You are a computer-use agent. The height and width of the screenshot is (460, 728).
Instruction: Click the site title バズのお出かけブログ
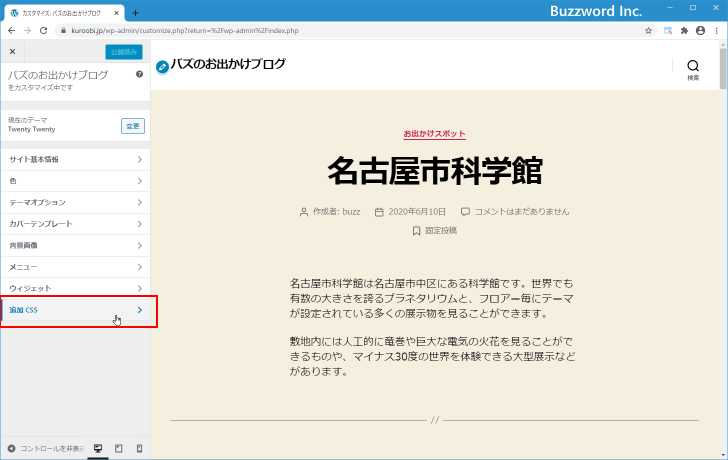228,64
